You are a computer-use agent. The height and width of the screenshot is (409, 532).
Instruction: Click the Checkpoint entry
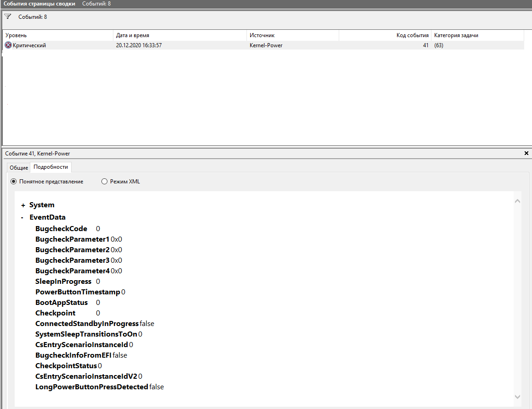tap(67, 313)
